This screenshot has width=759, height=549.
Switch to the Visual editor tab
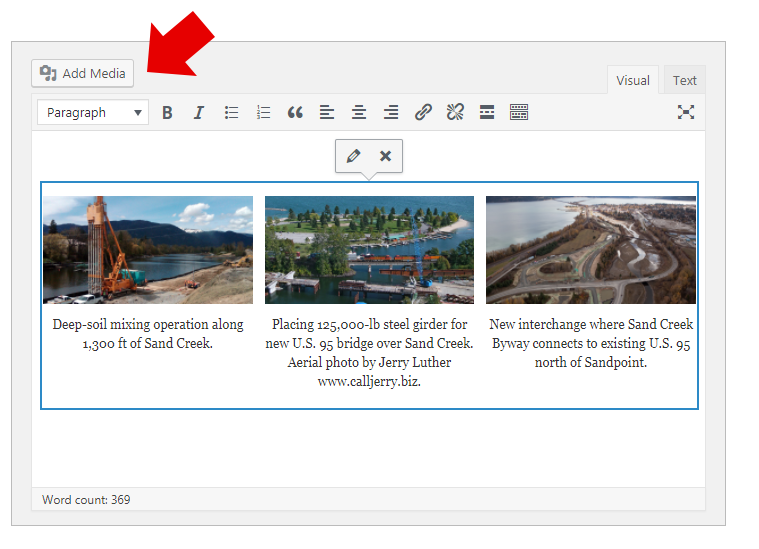click(633, 80)
